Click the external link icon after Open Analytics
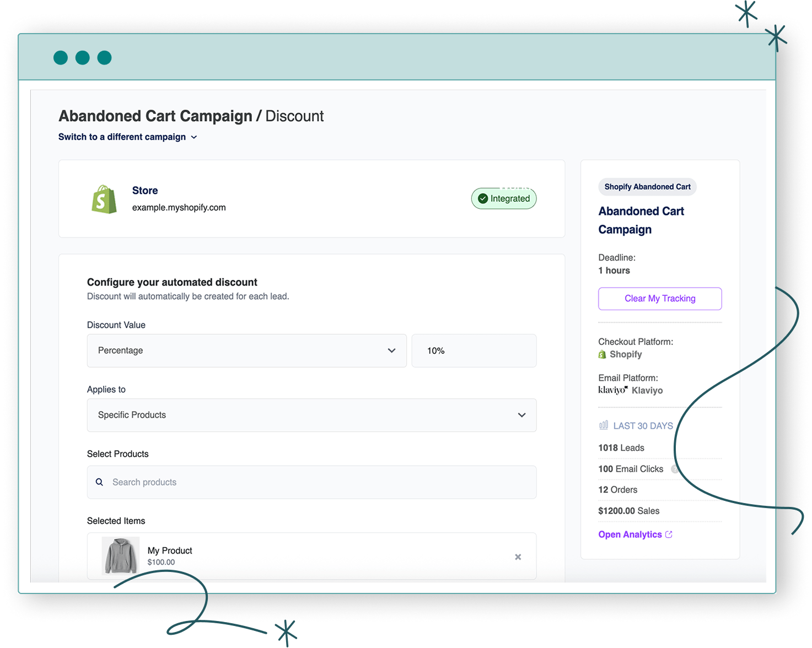 tap(669, 534)
